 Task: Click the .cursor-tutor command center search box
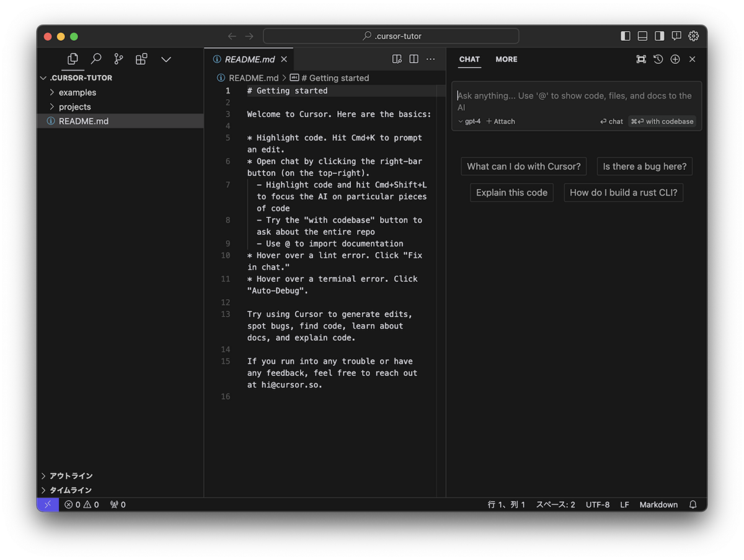click(x=391, y=36)
